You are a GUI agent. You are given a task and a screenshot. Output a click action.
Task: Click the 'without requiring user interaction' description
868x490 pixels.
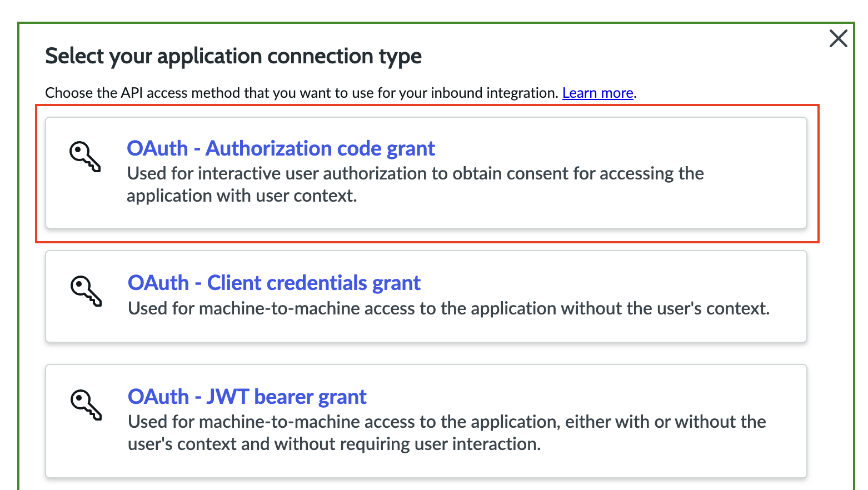[x=447, y=433]
